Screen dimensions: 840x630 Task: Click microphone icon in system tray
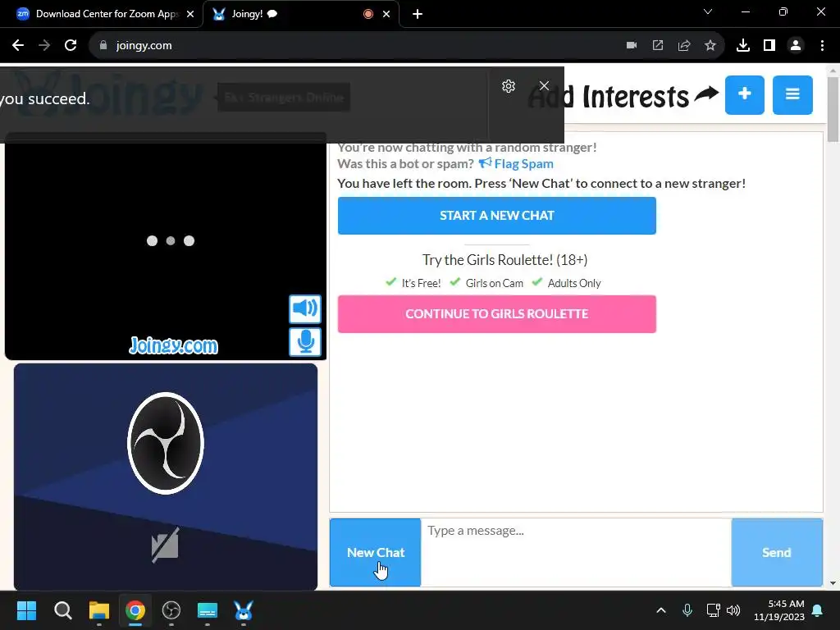click(687, 610)
